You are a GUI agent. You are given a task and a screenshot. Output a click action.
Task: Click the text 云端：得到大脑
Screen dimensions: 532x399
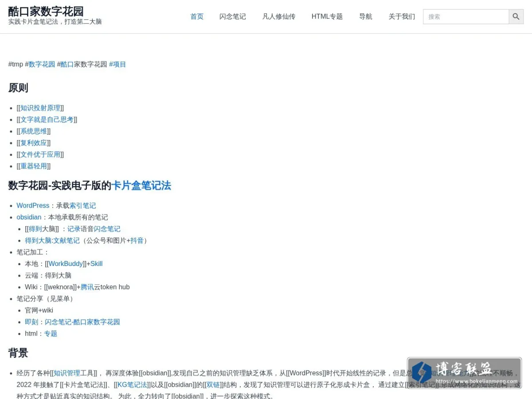(x=48, y=275)
